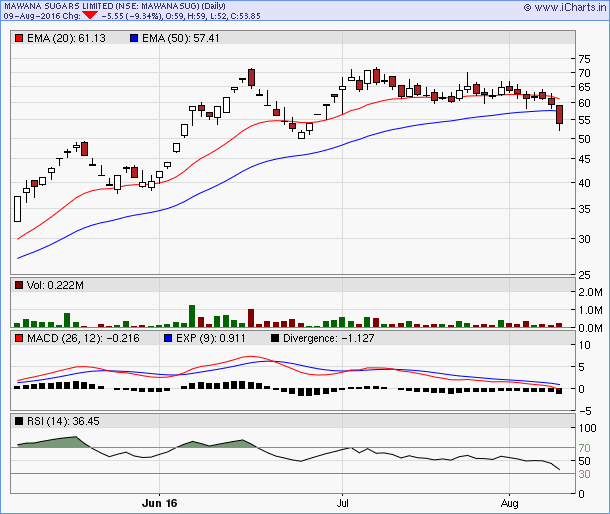610x514 pixels.
Task: Click the 75 price axis label
Action: pyautogui.click(x=584, y=59)
